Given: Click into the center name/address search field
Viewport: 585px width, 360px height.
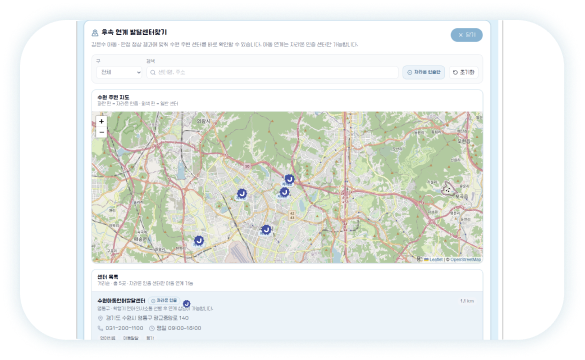Looking at the screenshot, I should [272, 72].
